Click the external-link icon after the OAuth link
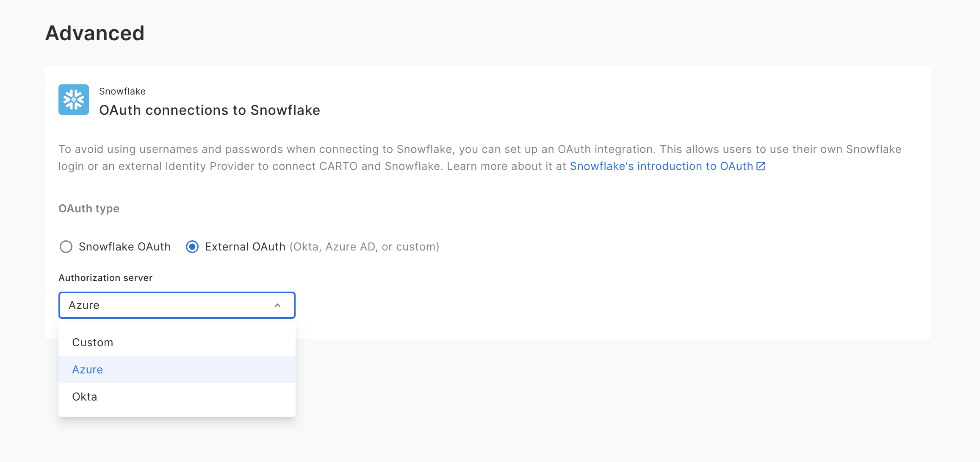980x462 pixels. (761, 166)
